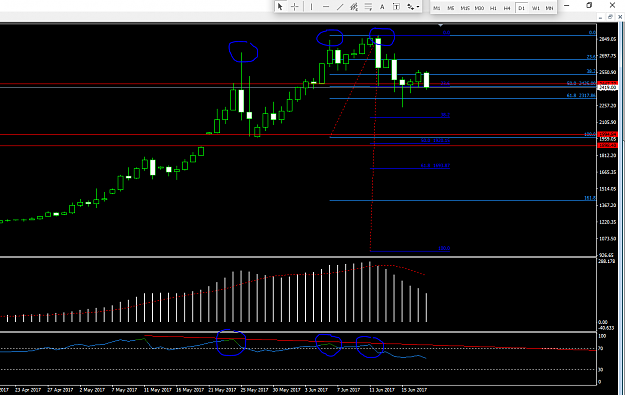Click the 2105.90 price scale label
Viewport: 625px width, 395px height.
(x=607, y=122)
